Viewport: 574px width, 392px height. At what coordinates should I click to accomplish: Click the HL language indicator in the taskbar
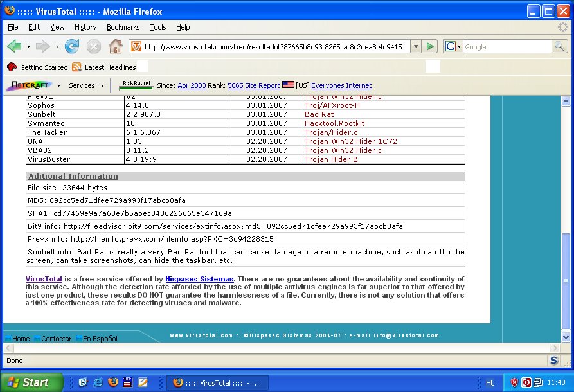click(x=490, y=383)
